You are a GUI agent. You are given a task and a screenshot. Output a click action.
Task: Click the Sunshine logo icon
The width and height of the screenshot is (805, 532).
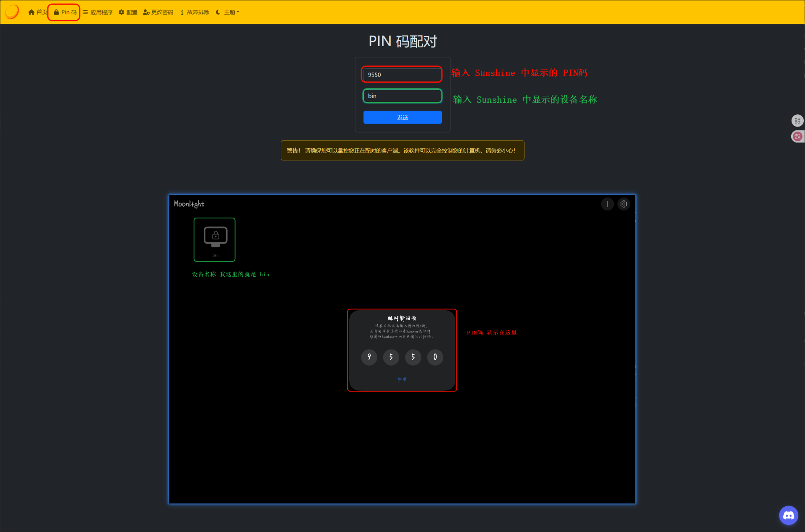click(x=12, y=12)
